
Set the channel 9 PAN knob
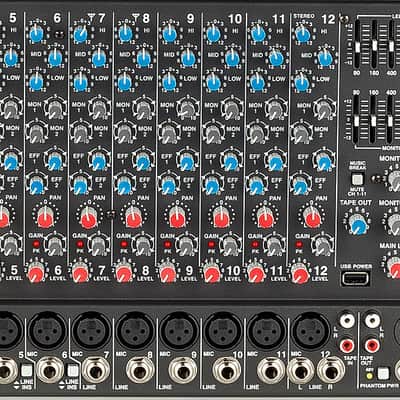[x=178, y=217]
